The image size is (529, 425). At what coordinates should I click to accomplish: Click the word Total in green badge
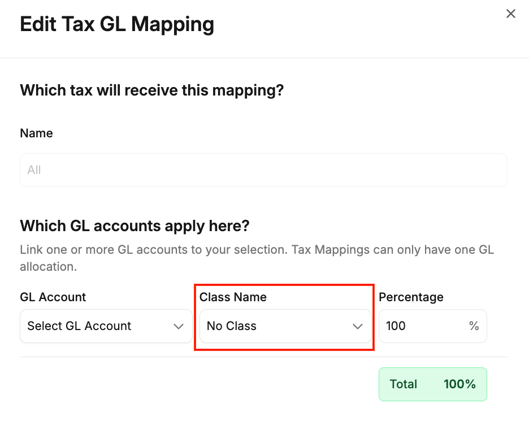pos(403,384)
